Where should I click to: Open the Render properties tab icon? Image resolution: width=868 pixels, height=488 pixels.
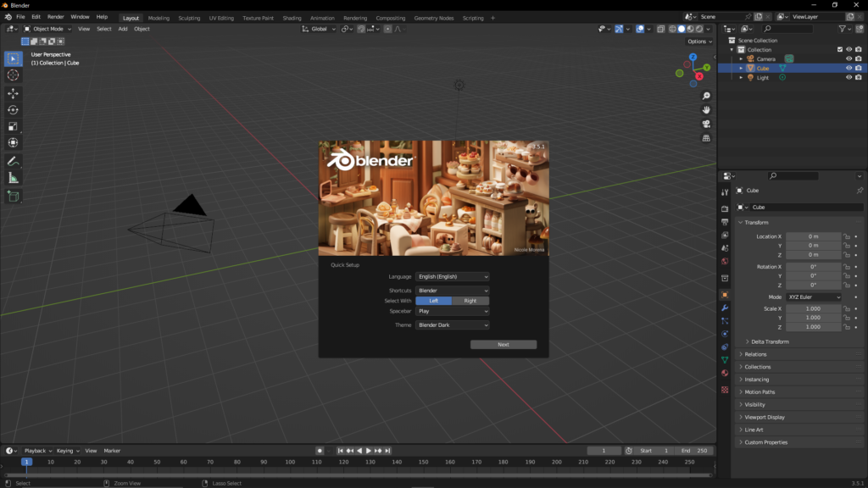pos(725,209)
